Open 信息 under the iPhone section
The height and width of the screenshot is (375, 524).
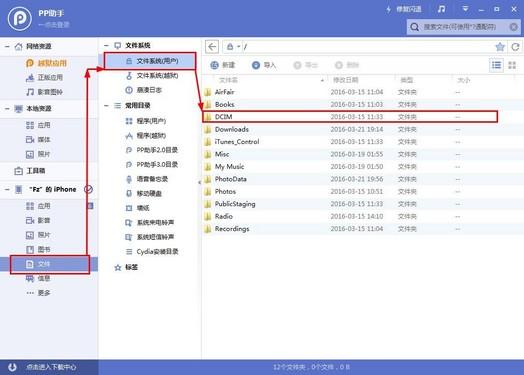pyautogui.click(x=38, y=278)
